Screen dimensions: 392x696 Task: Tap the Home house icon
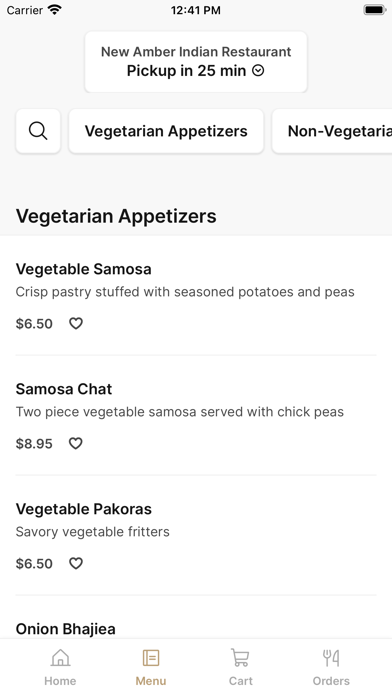60,657
